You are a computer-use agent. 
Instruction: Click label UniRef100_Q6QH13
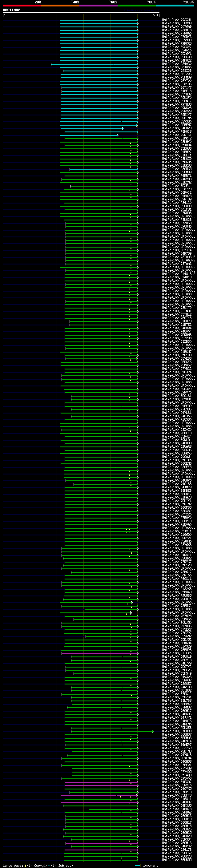[177, 843]
